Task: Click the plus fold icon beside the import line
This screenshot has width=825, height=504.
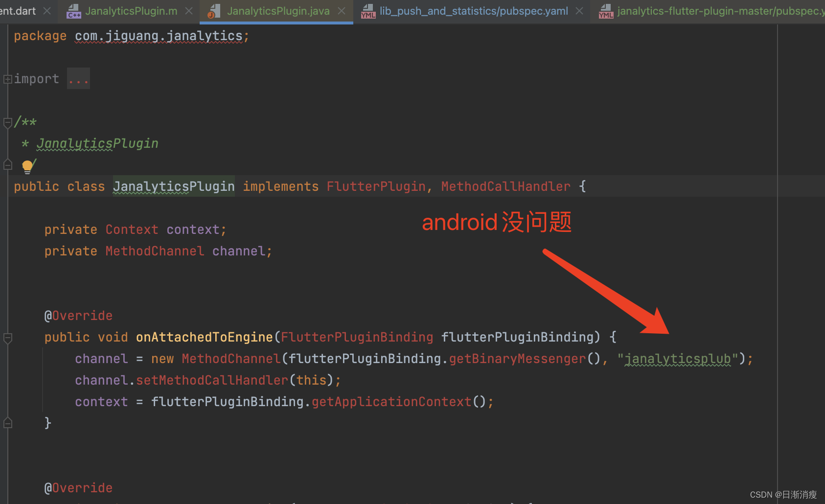Action: (x=7, y=79)
